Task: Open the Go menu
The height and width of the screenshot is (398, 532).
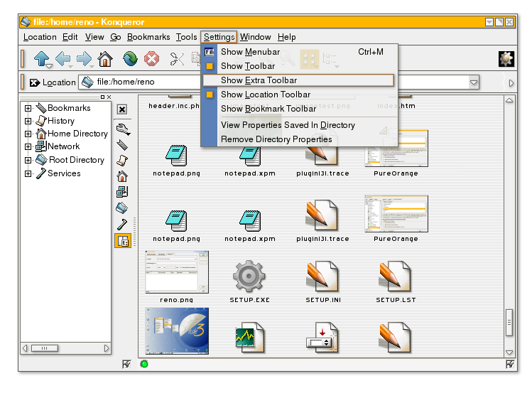Action: pos(115,37)
